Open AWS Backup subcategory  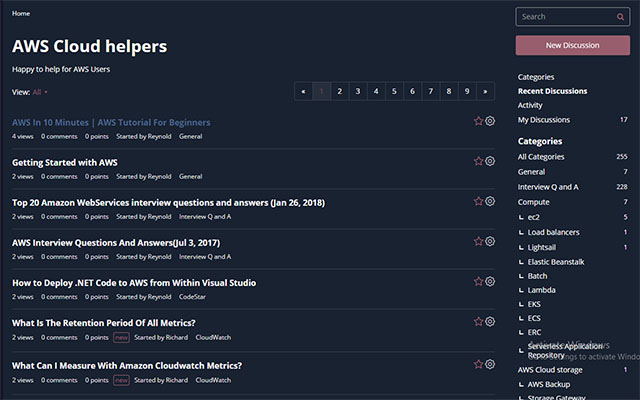(549, 384)
